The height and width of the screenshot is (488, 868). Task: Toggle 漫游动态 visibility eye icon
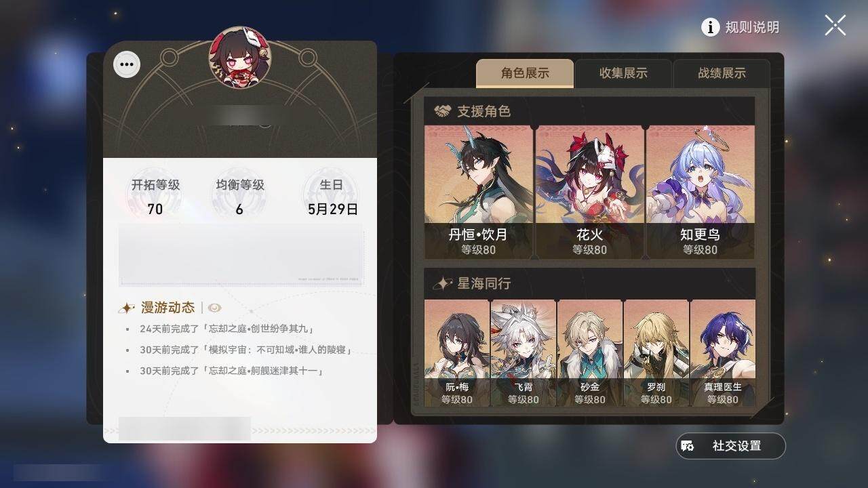[215, 308]
